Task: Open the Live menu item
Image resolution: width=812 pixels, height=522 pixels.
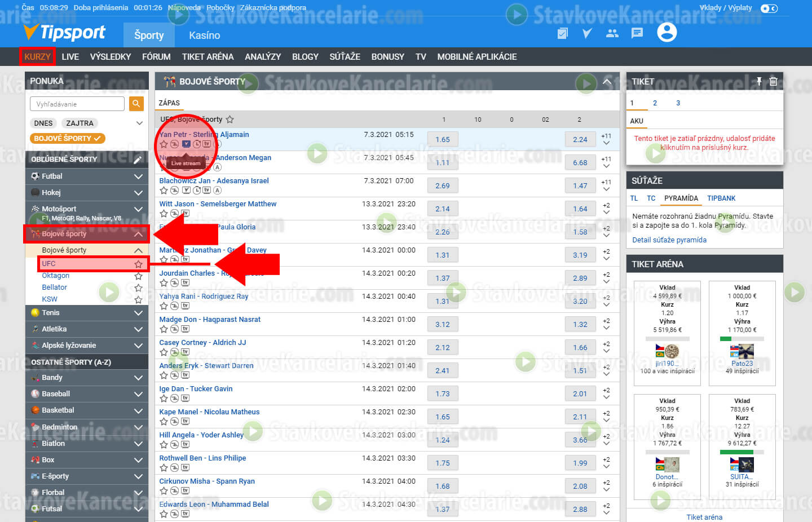Action: click(70, 56)
